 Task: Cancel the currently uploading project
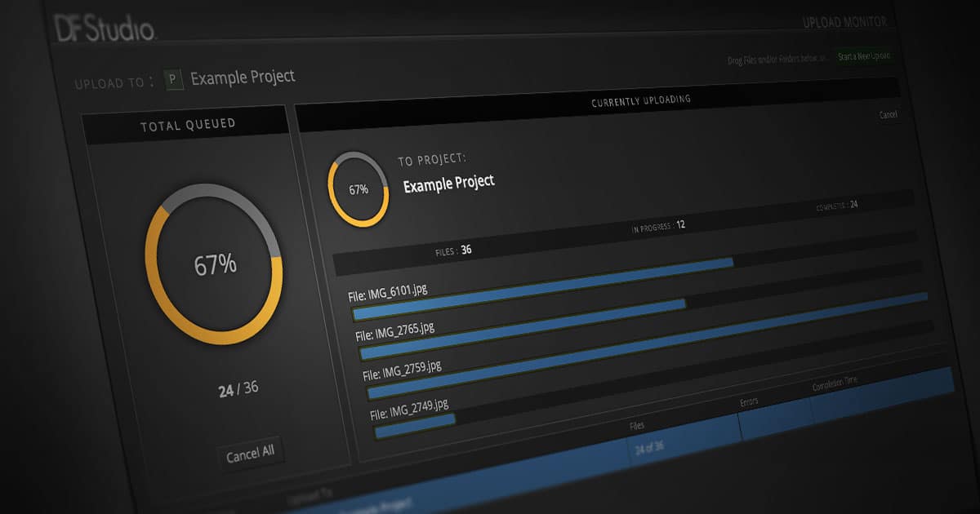(888, 115)
